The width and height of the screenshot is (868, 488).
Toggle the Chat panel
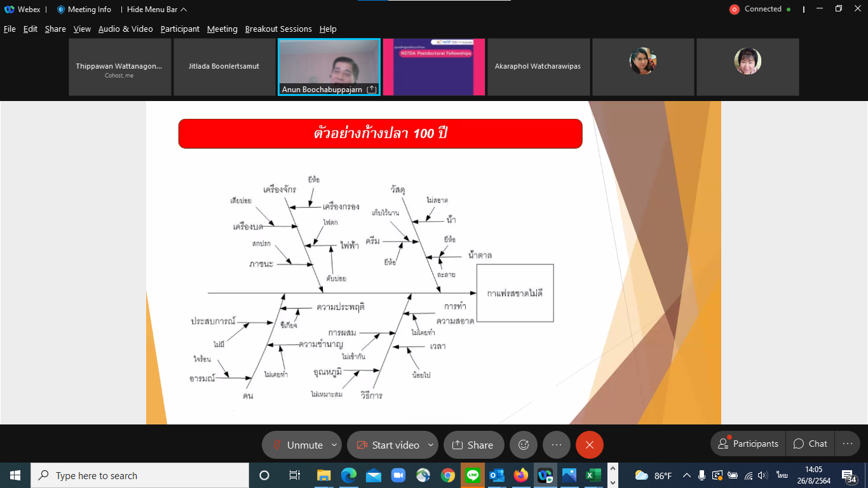810,444
